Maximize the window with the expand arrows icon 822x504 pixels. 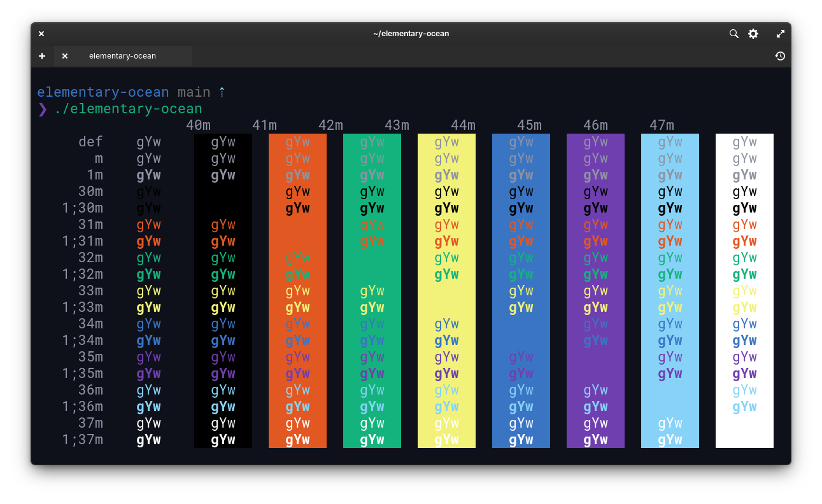[x=781, y=34]
